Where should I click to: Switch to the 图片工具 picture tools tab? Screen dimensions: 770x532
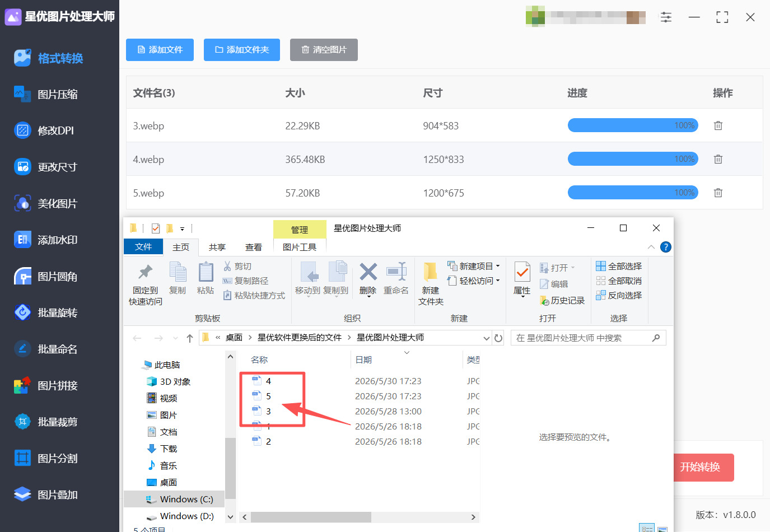tap(300, 247)
